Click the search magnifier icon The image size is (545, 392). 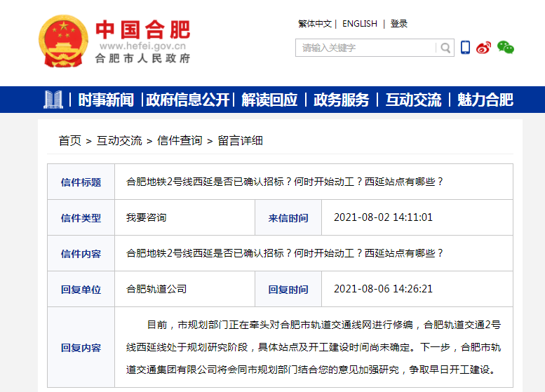pyautogui.click(x=445, y=48)
